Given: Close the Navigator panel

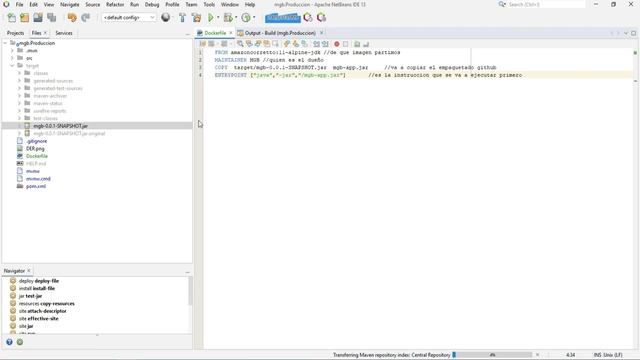Looking at the screenshot, I should click(x=29, y=271).
